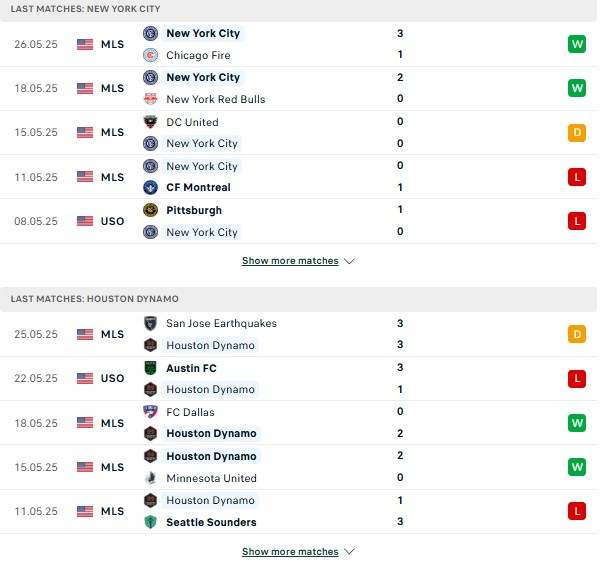Image resolution: width=601 pixels, height=573 pixels.
Task: Select the 08.05.25 USO Pittsburgh match row
Action: (298, 221)
